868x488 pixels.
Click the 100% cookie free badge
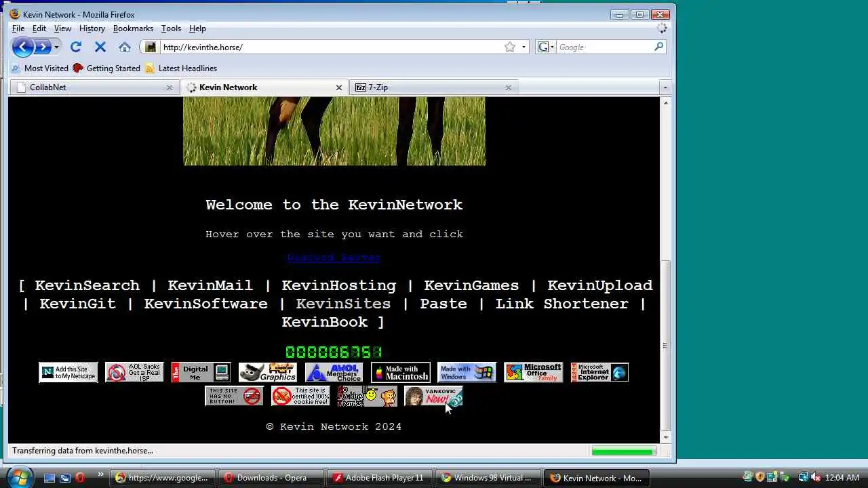(301, 396)
